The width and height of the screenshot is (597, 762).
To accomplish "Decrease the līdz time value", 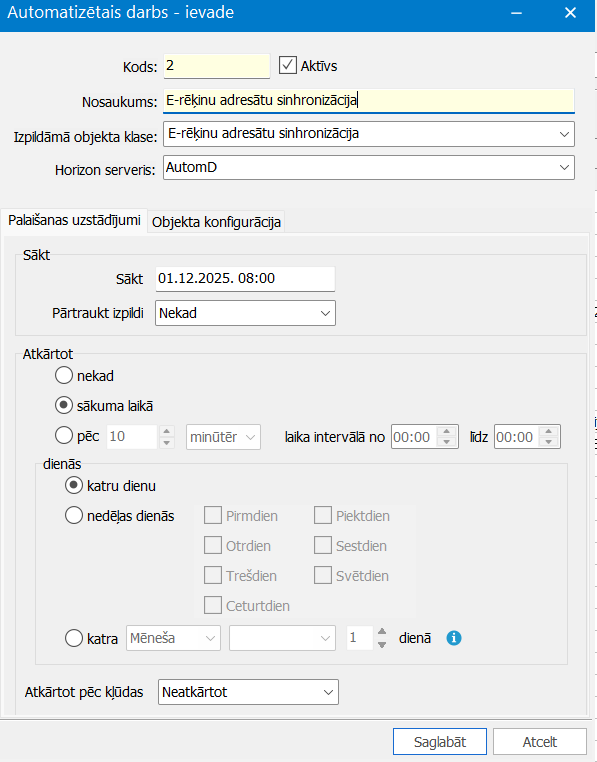I will coord(549,443).
